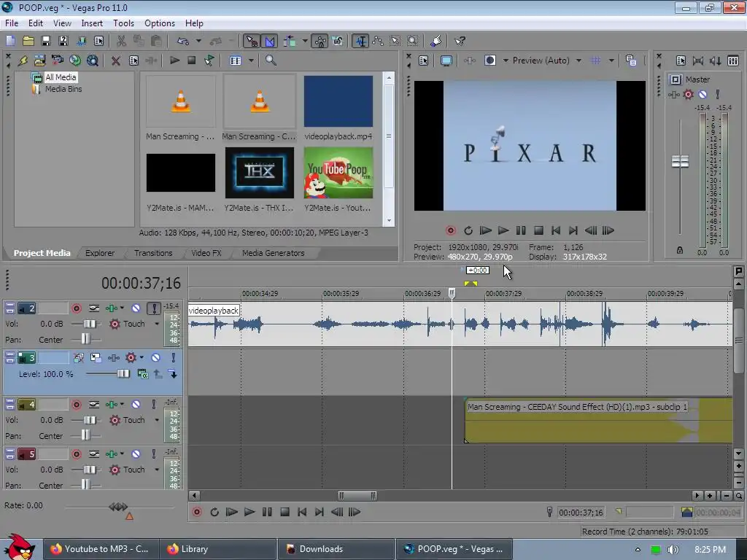The width and height of the screenshot is (747, 560).
Task: Open a project with the folder icon
Action: pyautogui.click(x=28, y=41)
